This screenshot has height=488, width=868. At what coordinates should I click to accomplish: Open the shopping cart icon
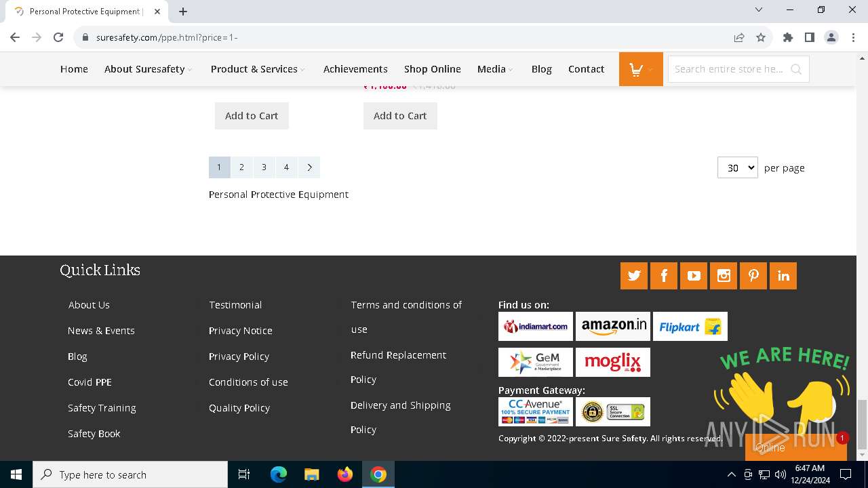[641, 69]
